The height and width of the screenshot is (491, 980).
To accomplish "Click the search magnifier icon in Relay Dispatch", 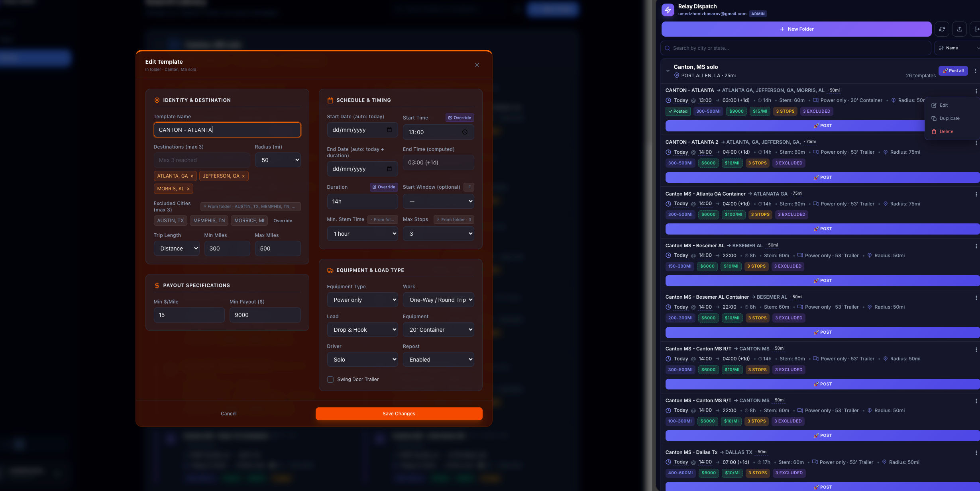I will click(x=668, y=48).
